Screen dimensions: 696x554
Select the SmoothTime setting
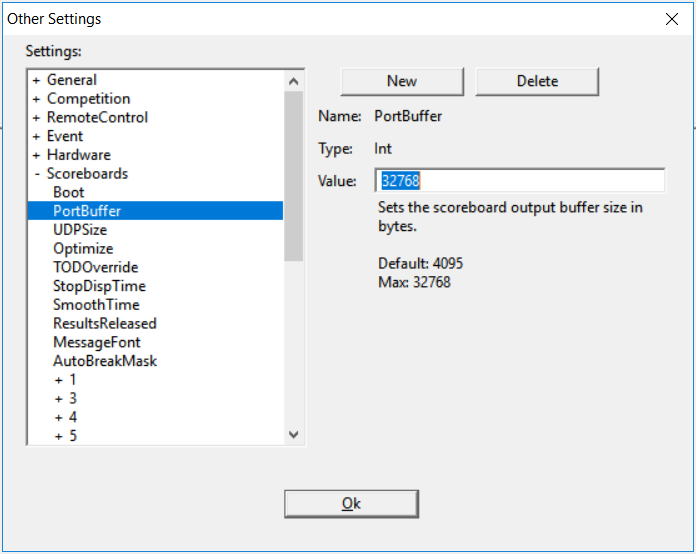pyautogui.click(x=96, y=305)
